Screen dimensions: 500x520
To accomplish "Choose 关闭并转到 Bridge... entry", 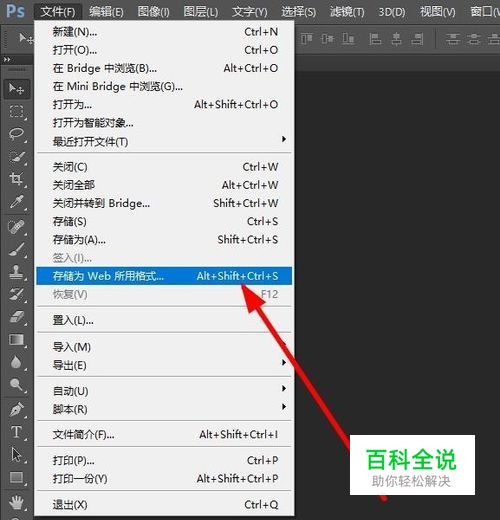I will [x=164, y=203].
